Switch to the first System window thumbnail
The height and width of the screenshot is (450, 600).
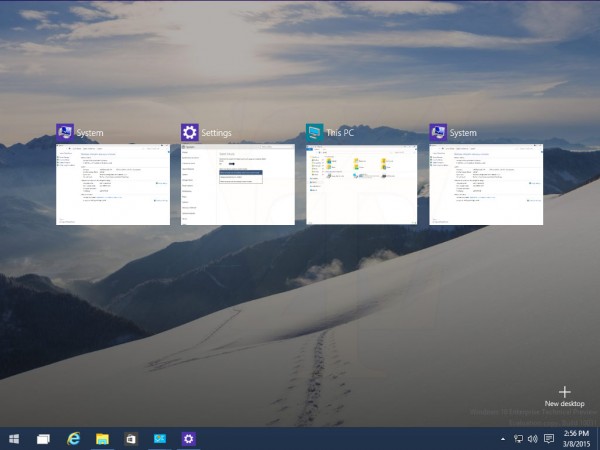(x=113, y=184)
